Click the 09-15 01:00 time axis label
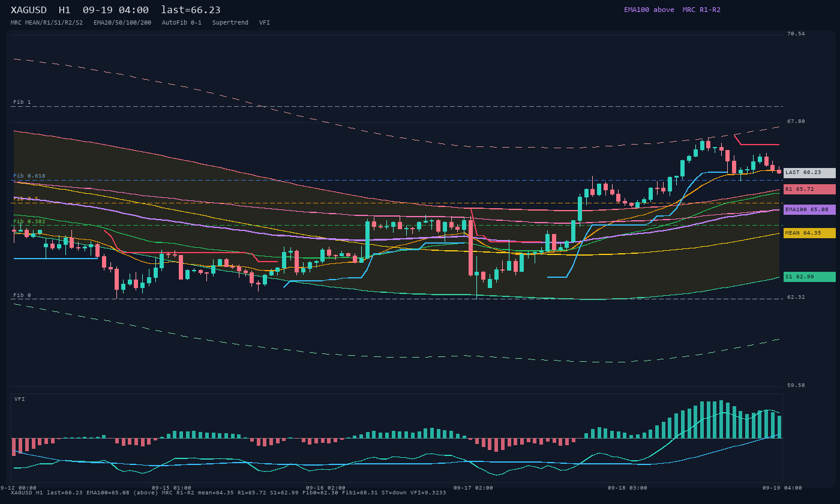This screenshot has height=504, width=840. [x=172, y=488]
